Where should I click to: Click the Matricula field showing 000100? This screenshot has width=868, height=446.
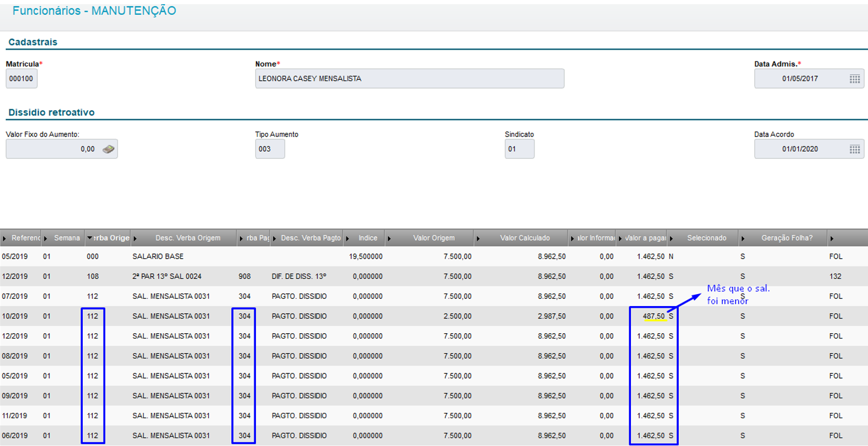click(22, 79)
